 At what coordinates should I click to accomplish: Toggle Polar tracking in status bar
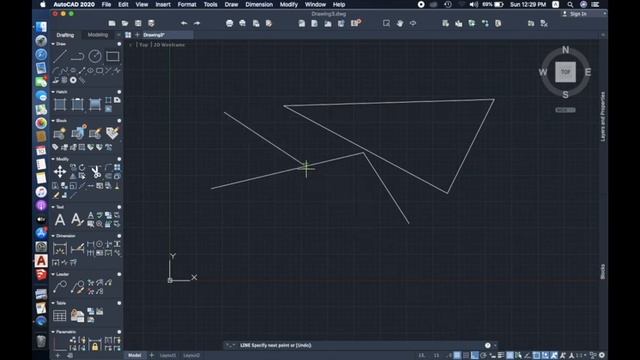[484, 356]
